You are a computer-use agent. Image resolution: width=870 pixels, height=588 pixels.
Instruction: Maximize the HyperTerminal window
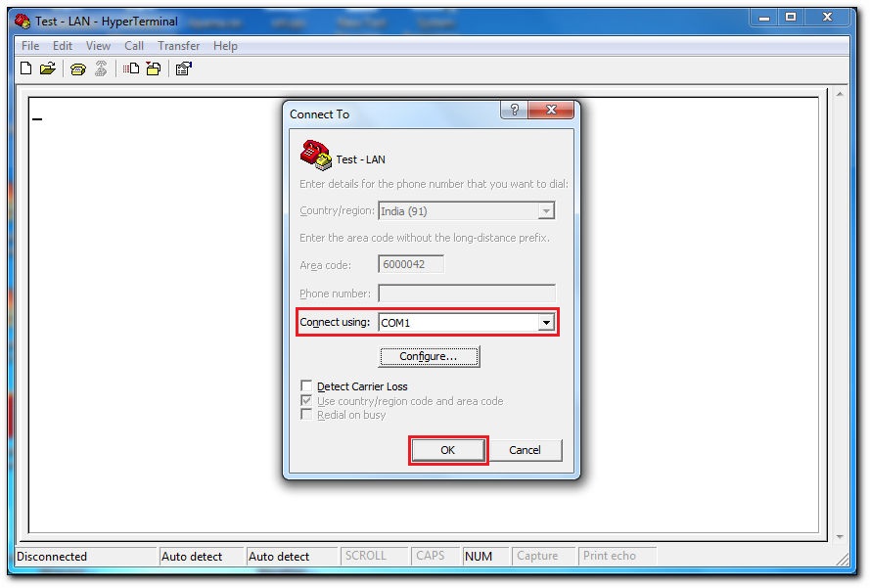pos(791,18)
